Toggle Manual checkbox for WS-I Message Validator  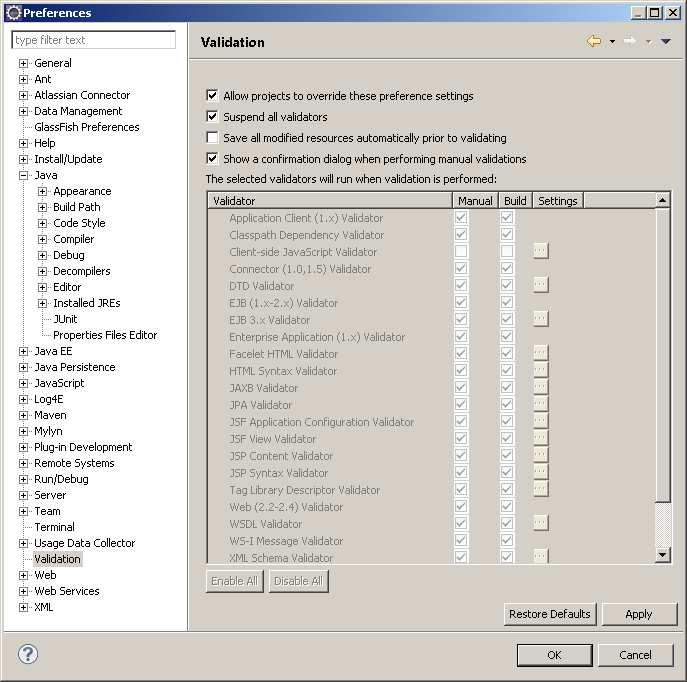[x=461, y=540]
